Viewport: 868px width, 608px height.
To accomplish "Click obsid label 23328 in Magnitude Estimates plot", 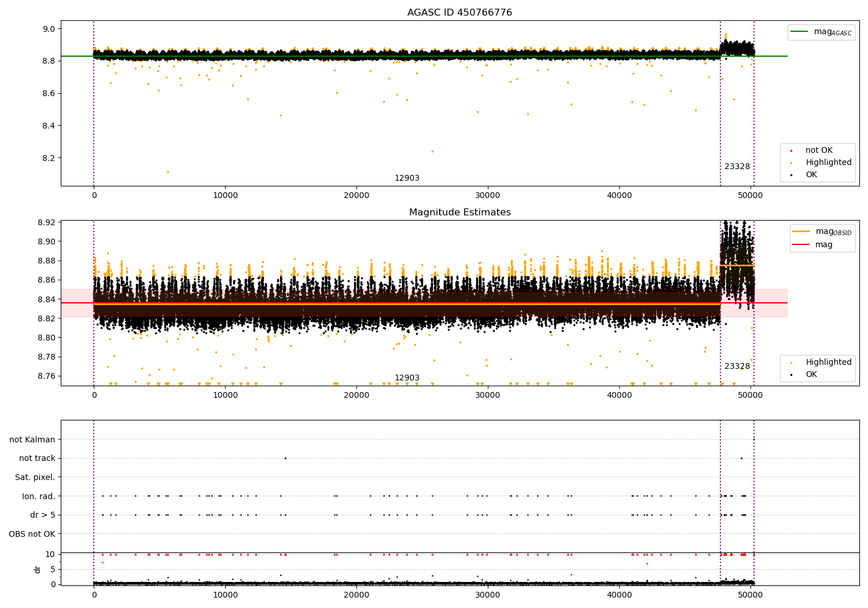I will pyautogui.click(x=737, y=367).
